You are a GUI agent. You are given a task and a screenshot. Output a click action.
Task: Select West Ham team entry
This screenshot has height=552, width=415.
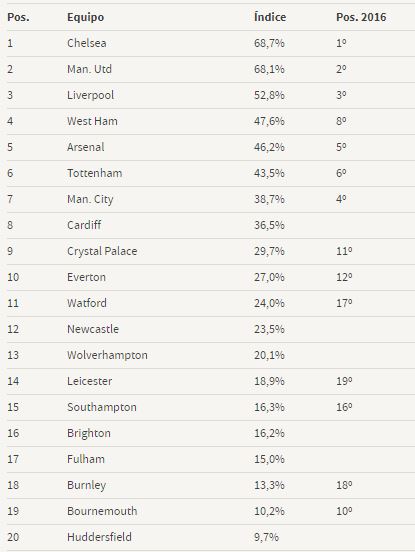(92, 121)
